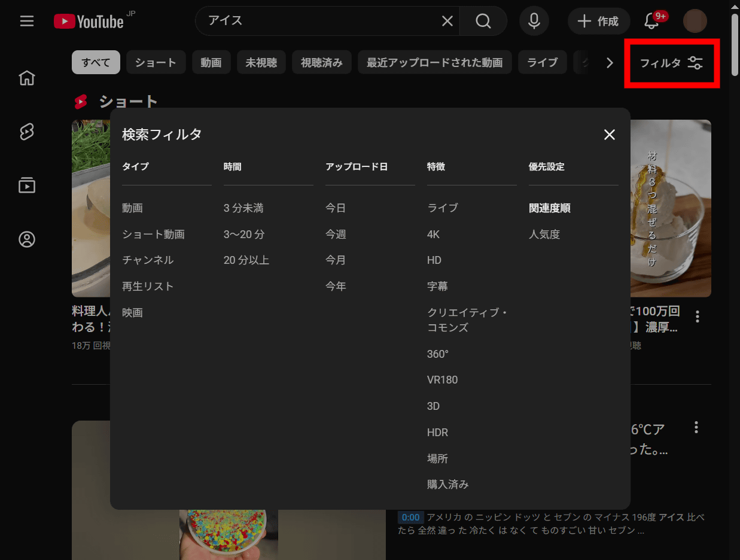740x560 pixels.
Task: Select 最近アップロードされた動画 chip
Action: coord(435,62)
